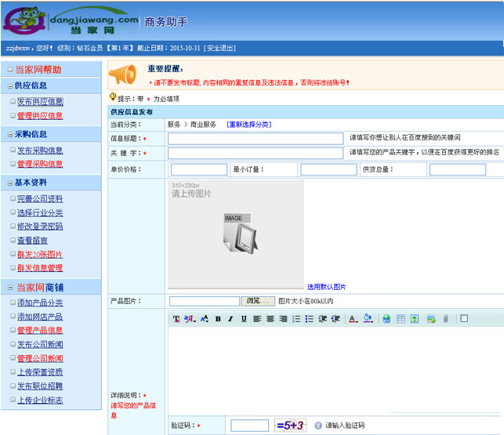Toggle fullscreen editor square icon
Image resolution: width=504 pixels, height=435 pixels.
(464, 318)
